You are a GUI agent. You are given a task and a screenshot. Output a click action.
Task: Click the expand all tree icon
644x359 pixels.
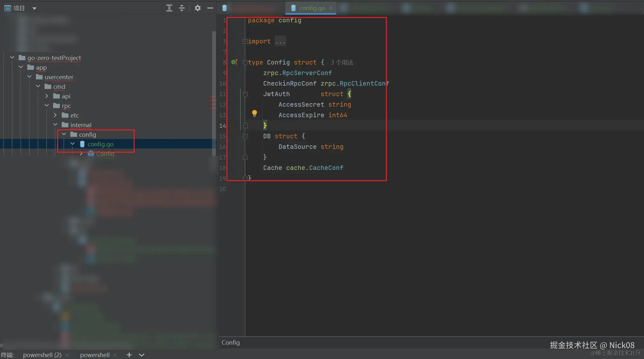(169, 8)
